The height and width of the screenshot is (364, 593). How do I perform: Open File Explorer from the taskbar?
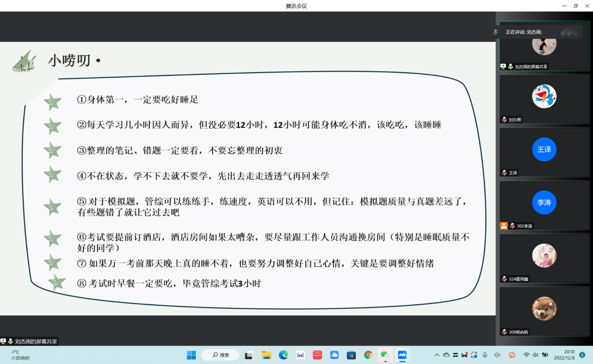(266, 355)
